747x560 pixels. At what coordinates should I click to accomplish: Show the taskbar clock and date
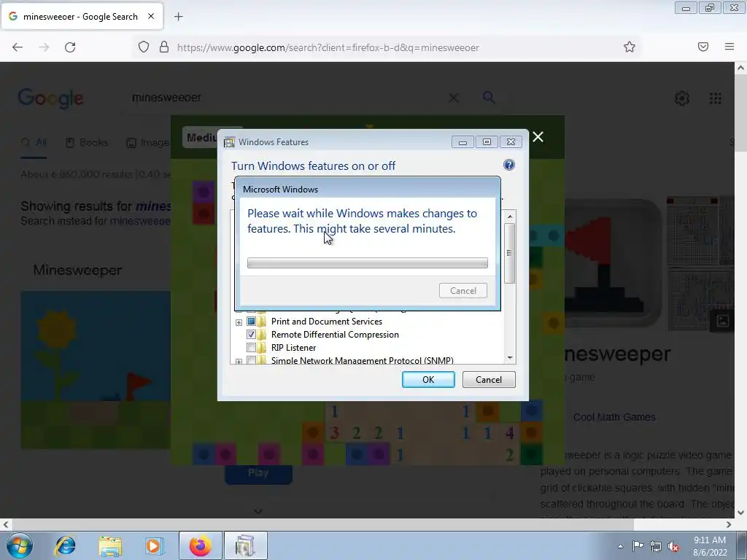pyautogui.click(x=710, y=546)
